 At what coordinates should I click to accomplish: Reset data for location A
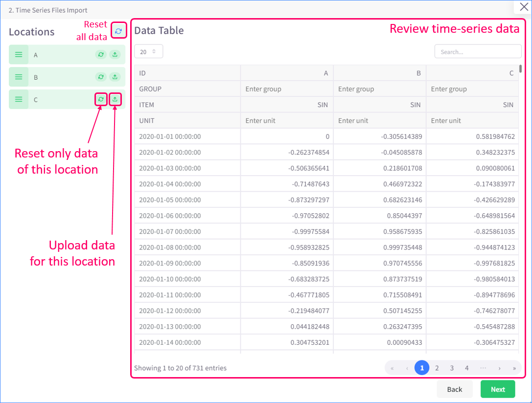(x=101, y=55)
